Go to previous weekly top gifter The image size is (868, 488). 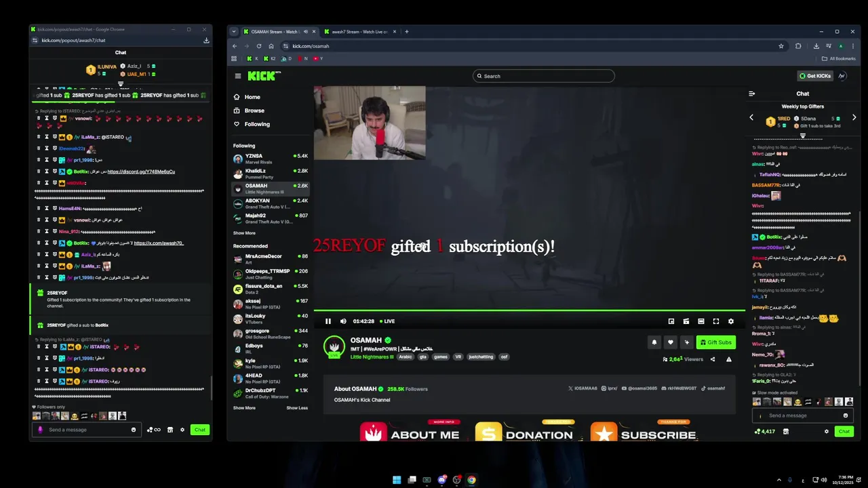(751, 117)
